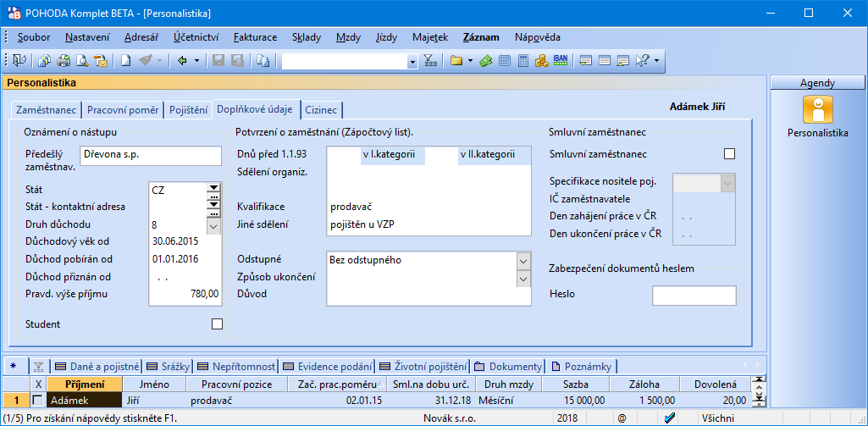Click the context help cursor question icon
The image size is (868, 426).
(x=643, y=60)
